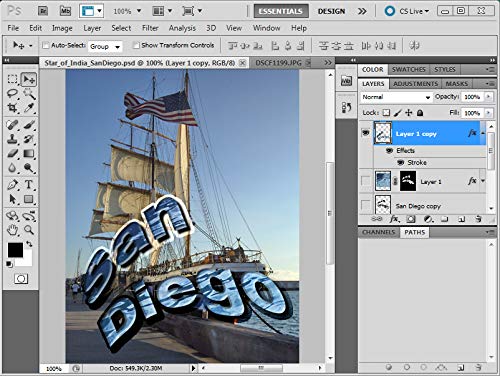The image size is (500, 376).
Task: Select the Clone Stamp tool
Action: coord(12,139)
